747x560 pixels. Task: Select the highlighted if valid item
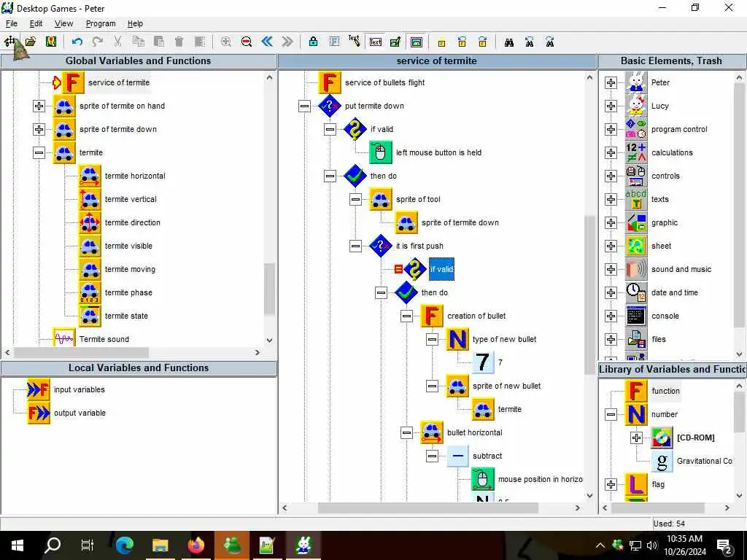(x=441, y=269)
